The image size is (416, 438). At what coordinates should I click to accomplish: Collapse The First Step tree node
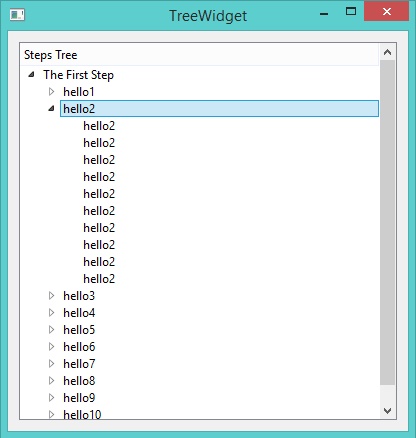[31, 75]
